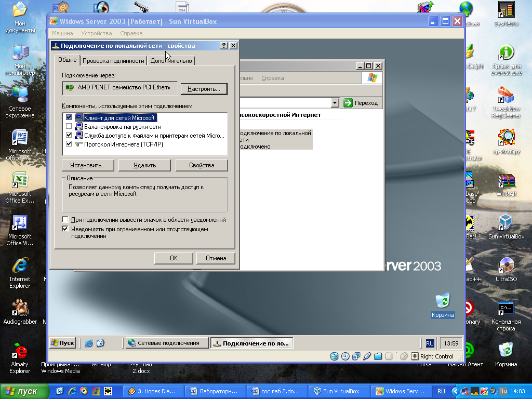Open xp-AntiSpy desktop shortcut
The height and width of the screenshot is (399, 532).
(x=506, y=141)
